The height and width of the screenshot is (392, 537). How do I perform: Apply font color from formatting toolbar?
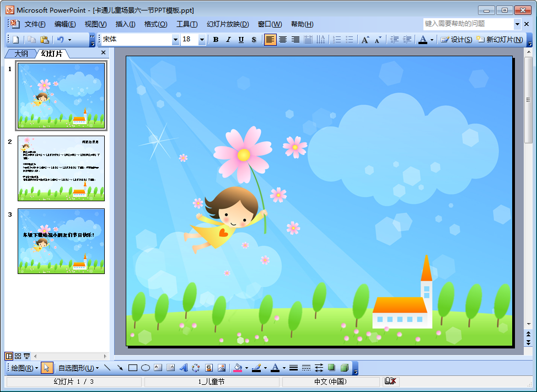point(423,40)
